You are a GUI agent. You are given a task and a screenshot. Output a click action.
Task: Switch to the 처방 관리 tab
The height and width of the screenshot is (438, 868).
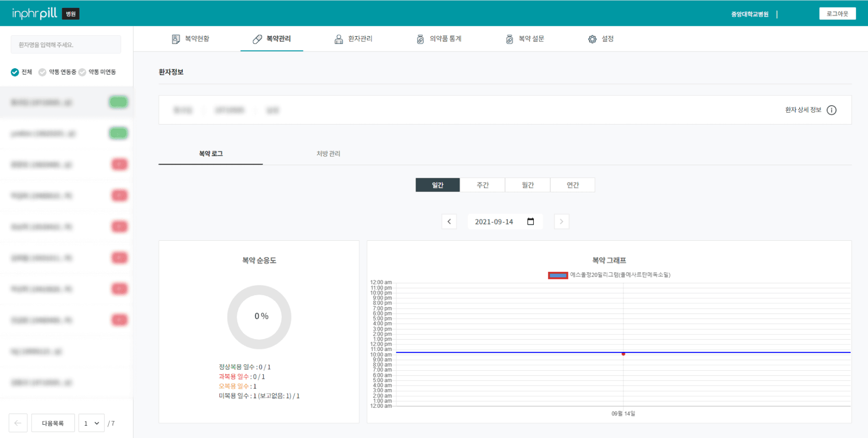(x=328, y=154)
